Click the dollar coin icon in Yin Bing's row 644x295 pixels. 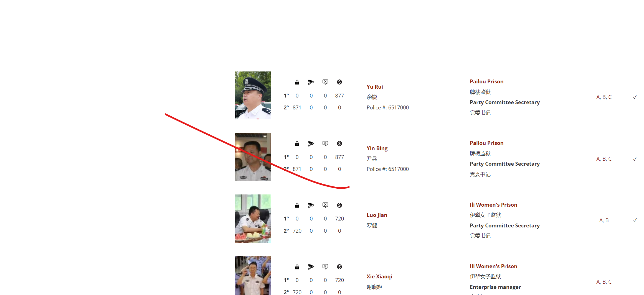click(339, 143)
